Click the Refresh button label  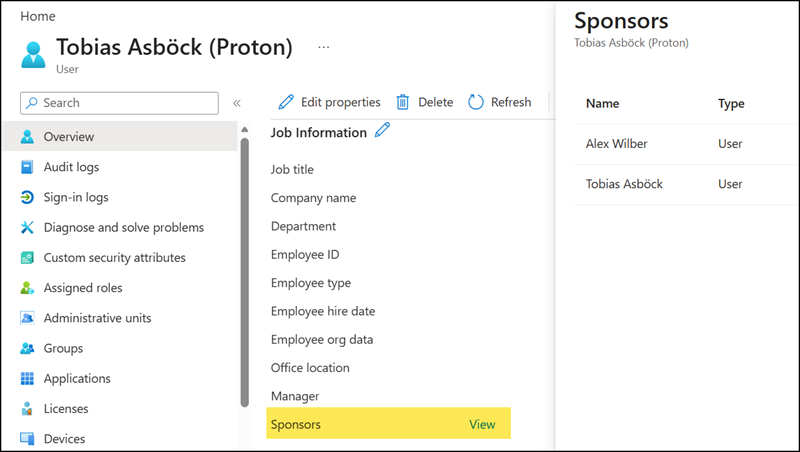(511, 102)
